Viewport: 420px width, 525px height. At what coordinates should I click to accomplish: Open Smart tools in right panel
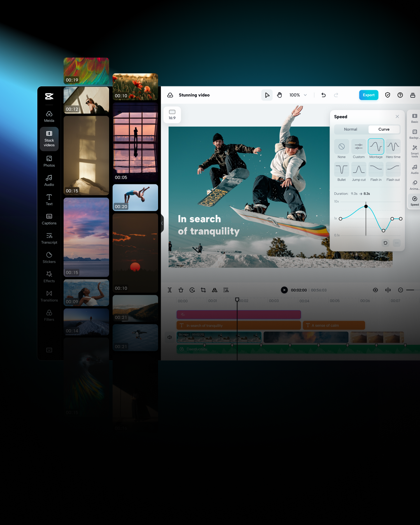414,151
